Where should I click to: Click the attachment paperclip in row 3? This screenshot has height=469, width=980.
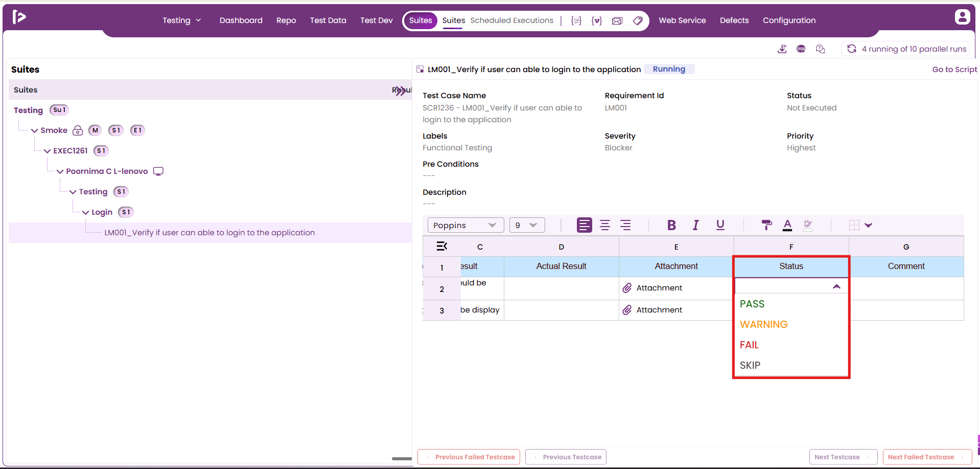627,310
